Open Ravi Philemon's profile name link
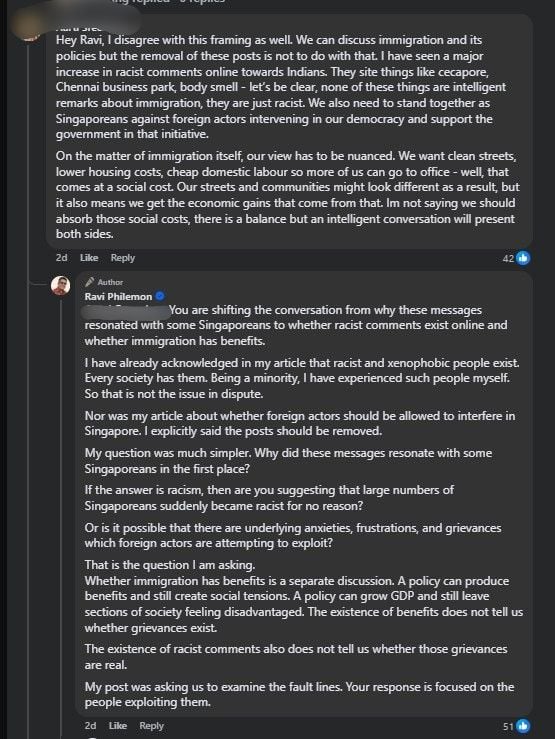Image resolution: width=555 pixels, height=739 pixels. pyautogui.click(x=118, y=296)
